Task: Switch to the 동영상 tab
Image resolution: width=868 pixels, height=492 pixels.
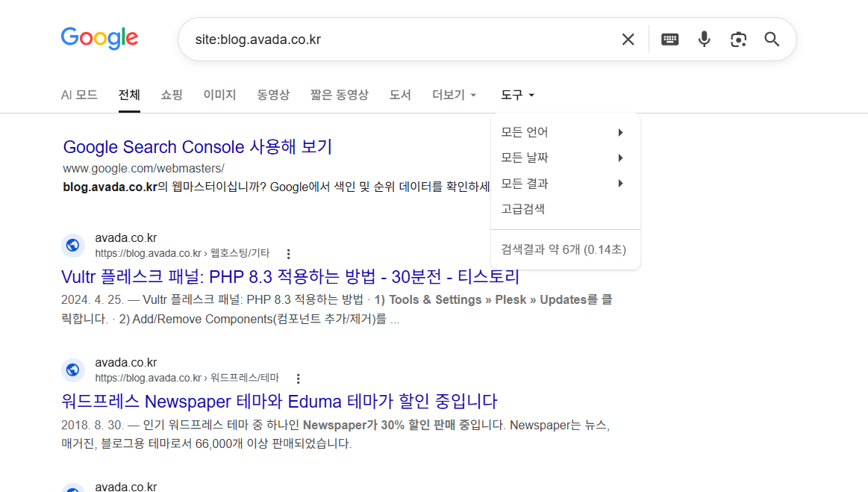Action: (273, 95)
